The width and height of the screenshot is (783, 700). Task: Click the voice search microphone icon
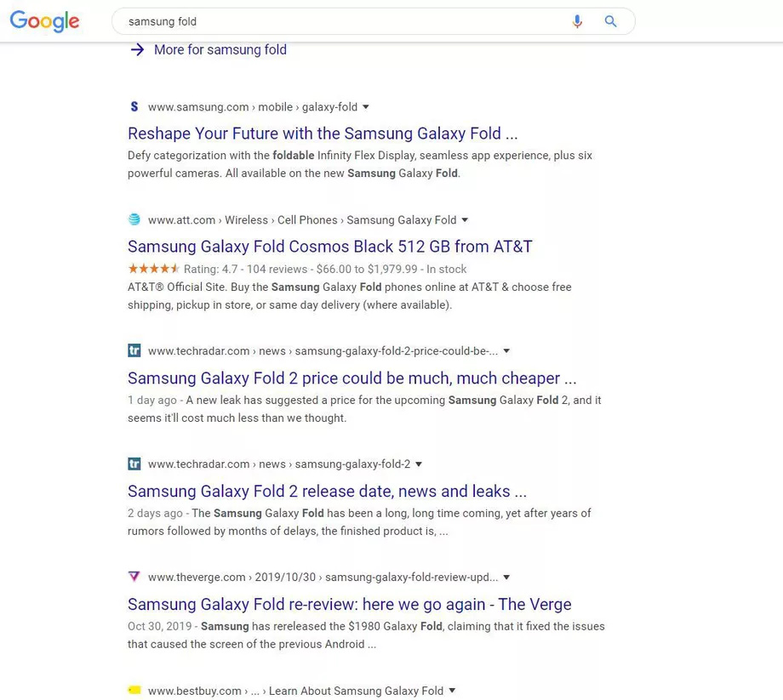[x=577, y=22]
